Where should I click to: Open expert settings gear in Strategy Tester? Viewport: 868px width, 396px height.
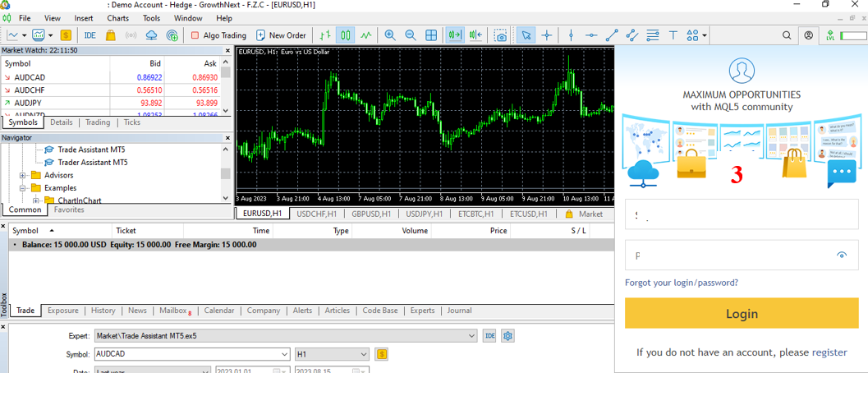tap(508, 336)
